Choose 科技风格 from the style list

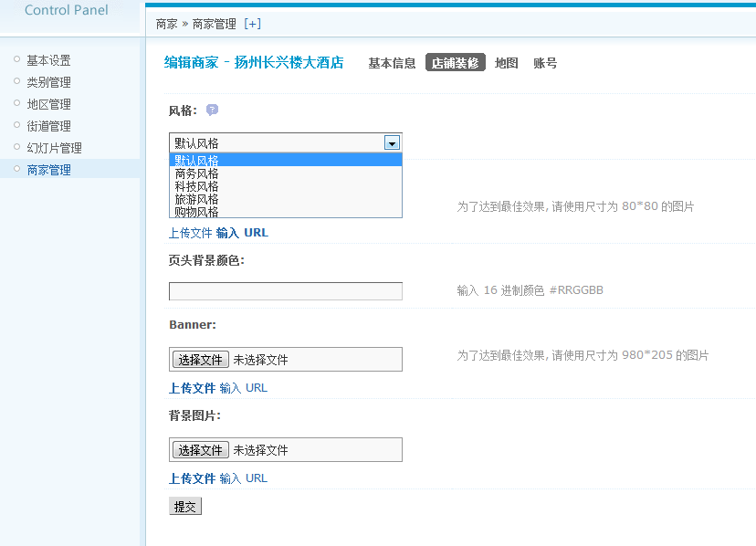click(286, 186)
